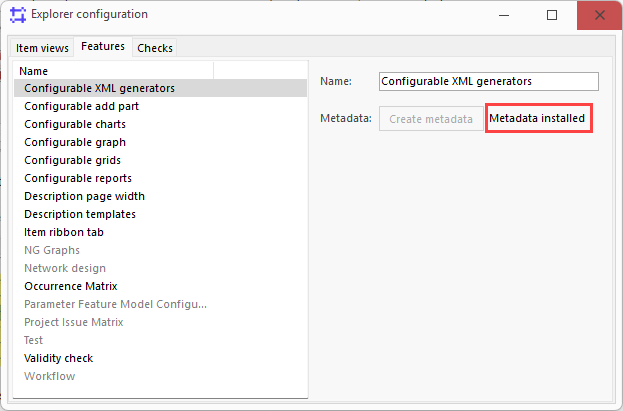Select Network design feature
This screenshot has height=411, width=623.
point(161,268)
